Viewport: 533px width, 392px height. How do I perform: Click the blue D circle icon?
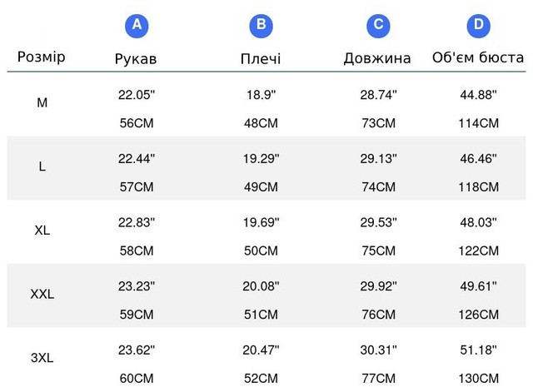(x=478, y=26)
